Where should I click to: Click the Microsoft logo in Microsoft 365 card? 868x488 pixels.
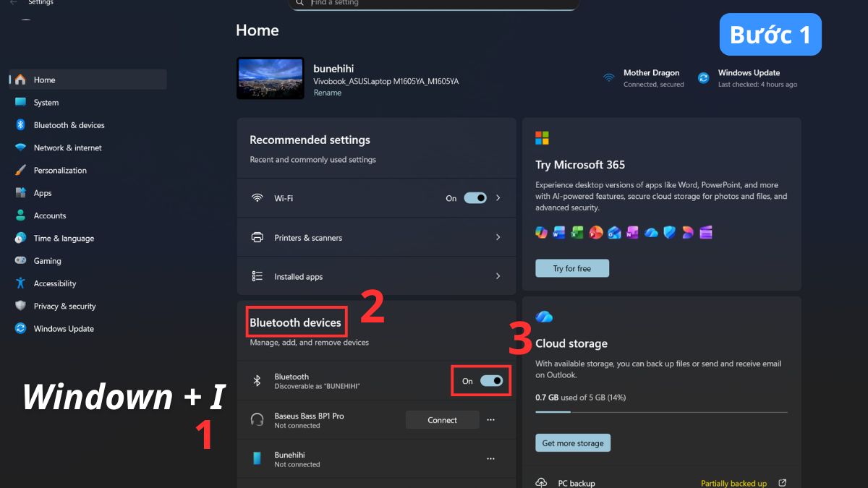coord(542,137)
